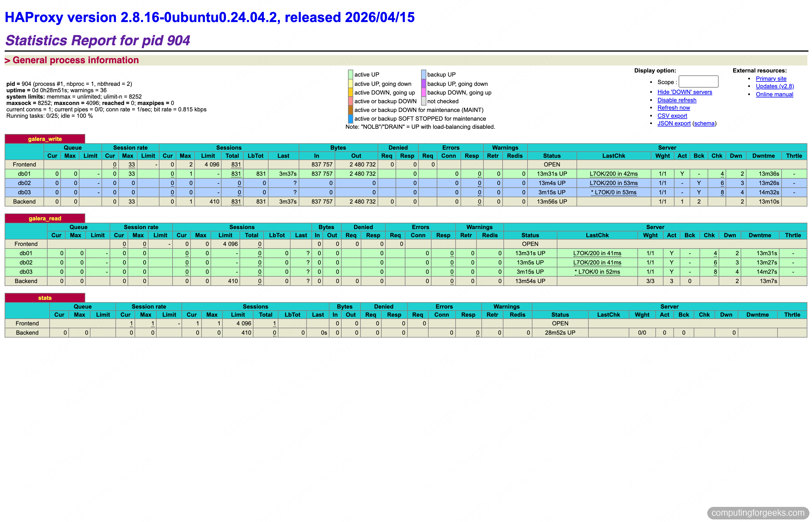Click the active UP legend swatch
The width and height of the screenshot is (812, 522).
pos(350,75)
